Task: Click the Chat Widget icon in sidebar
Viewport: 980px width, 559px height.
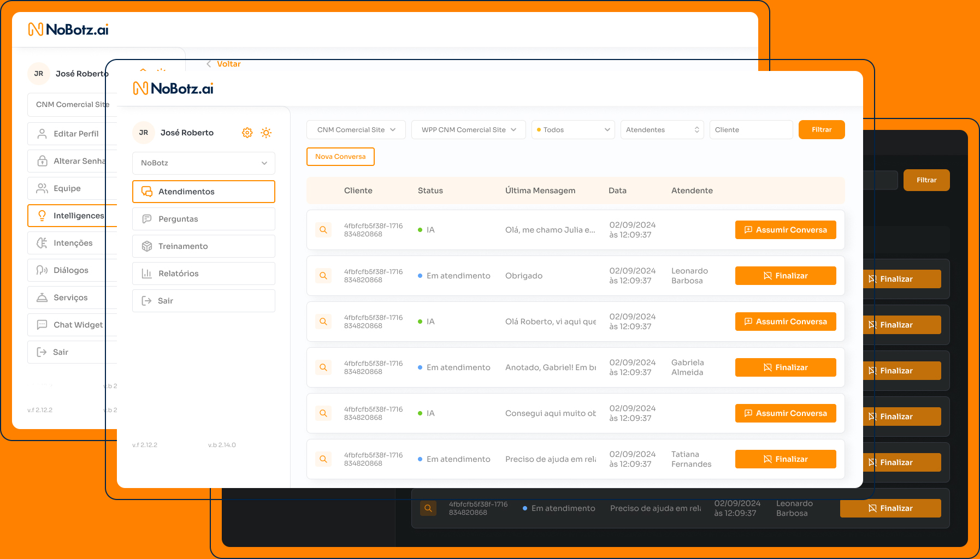Action: [42, 325]
